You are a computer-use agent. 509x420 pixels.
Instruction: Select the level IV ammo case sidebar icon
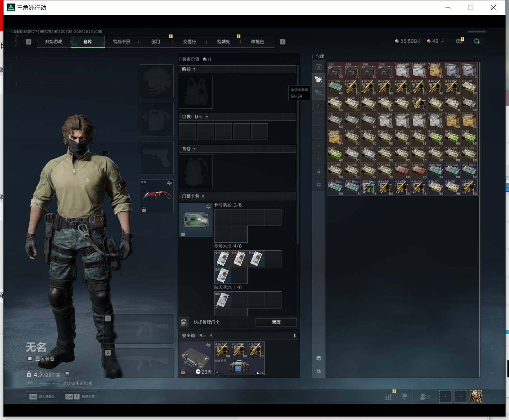pos(319,80)
